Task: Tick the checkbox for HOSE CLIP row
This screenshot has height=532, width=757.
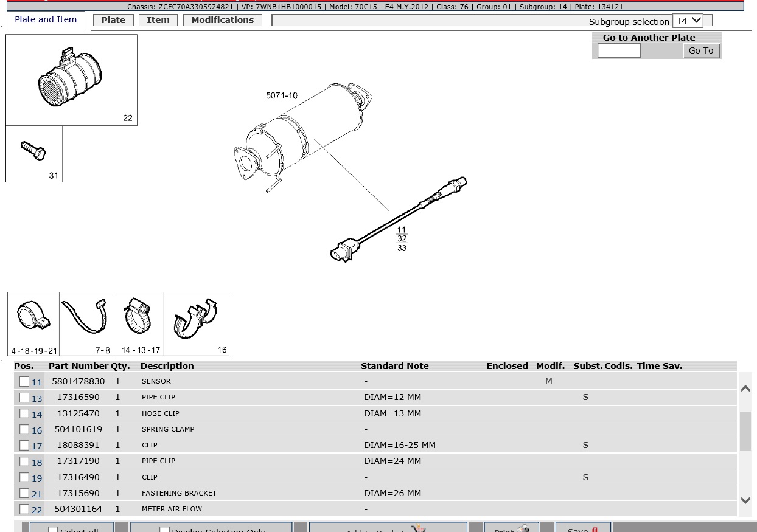Action: 24,413
